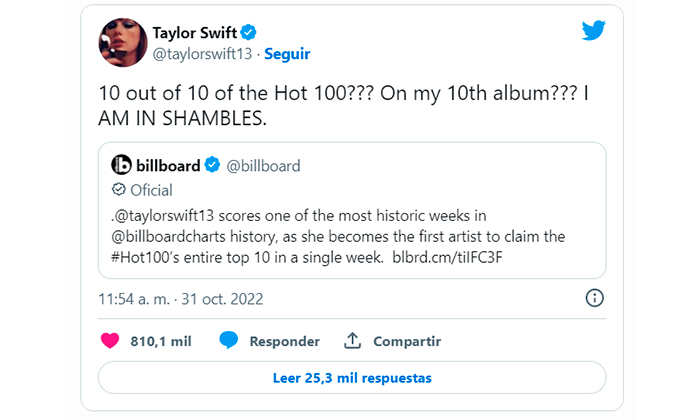Click the Compartir label
This screenshot has width=700, height=420.
click(407, 341)
